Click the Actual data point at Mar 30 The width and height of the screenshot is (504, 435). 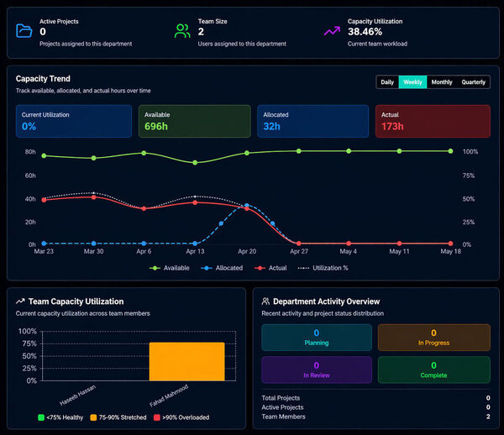point(93,197)
